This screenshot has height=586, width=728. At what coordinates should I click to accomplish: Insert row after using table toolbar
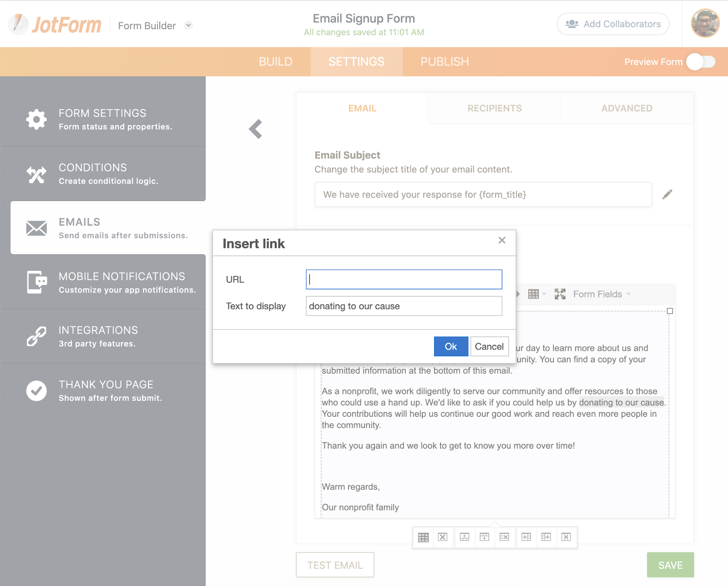(x=485, y=537)
